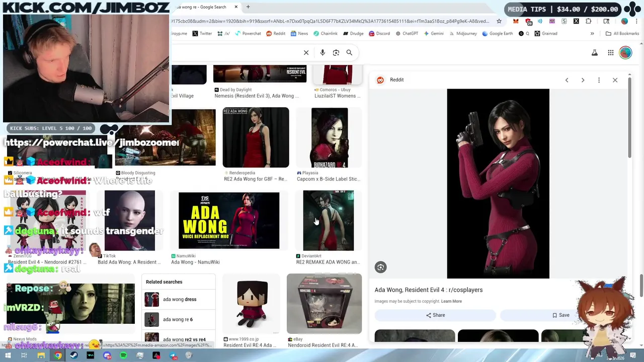Open the News bookmark
644x362 pixels.
click(299, 34)
